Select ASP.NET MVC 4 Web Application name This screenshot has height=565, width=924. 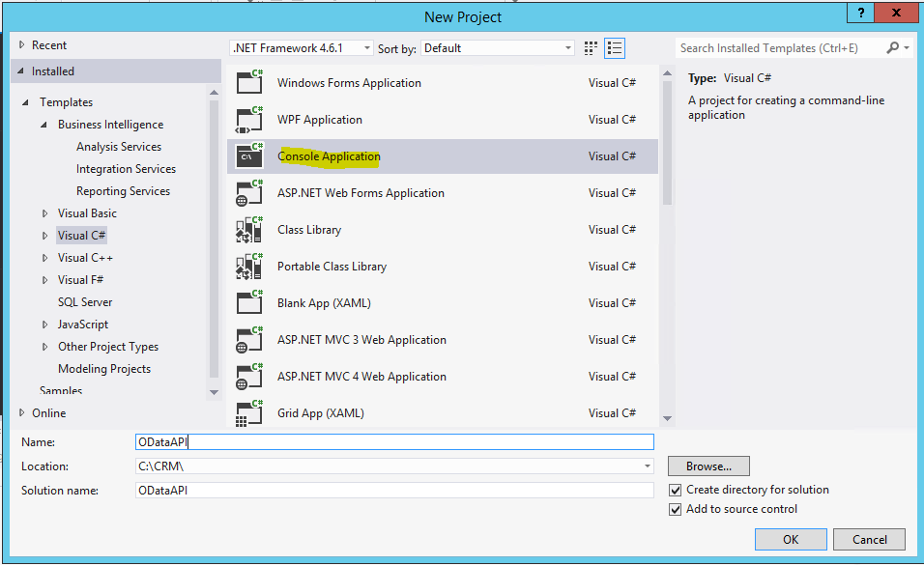click(361, 377)
